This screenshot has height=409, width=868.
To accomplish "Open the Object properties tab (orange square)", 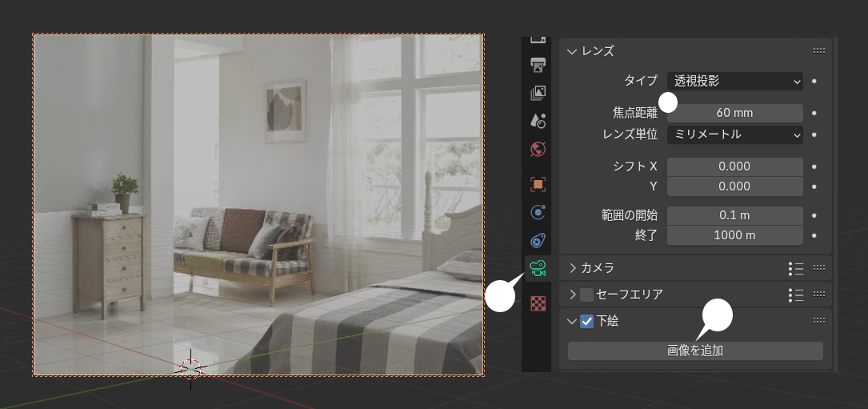I will (538, 185).
